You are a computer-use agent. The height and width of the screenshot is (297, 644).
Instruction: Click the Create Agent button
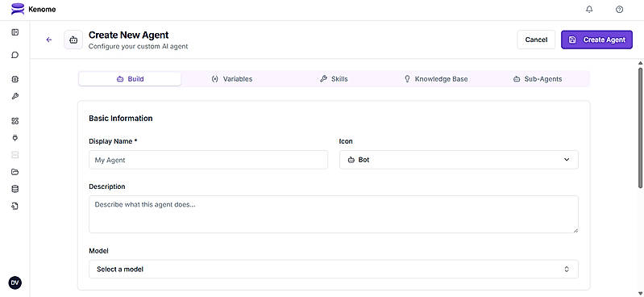(x=596, y=40)
